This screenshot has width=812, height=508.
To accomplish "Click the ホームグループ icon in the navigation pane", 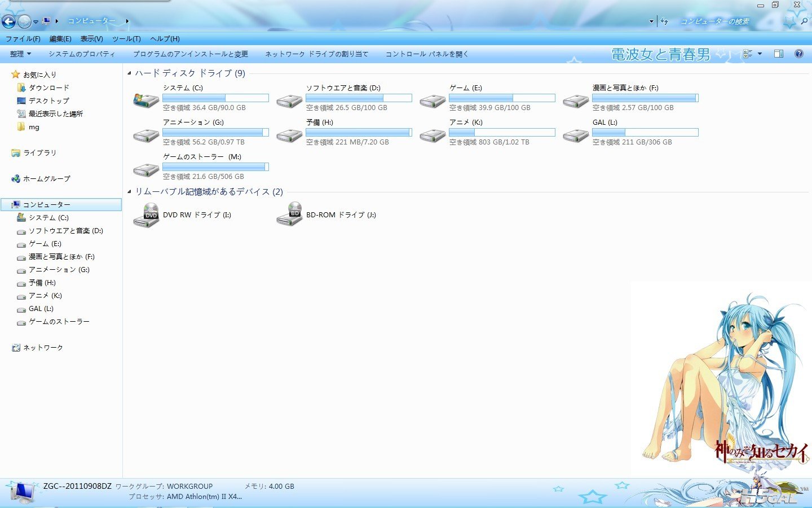I will (16, 179).
